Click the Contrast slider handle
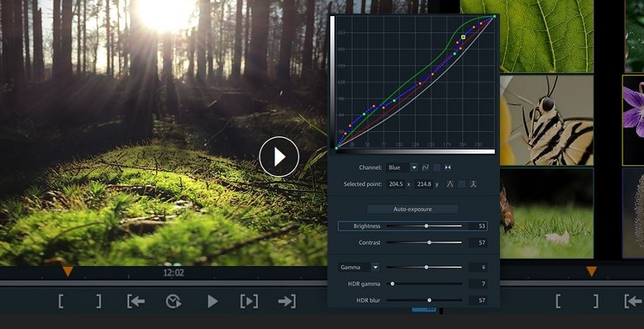Viewport: 644px width, 329px height. click(430, 242)
